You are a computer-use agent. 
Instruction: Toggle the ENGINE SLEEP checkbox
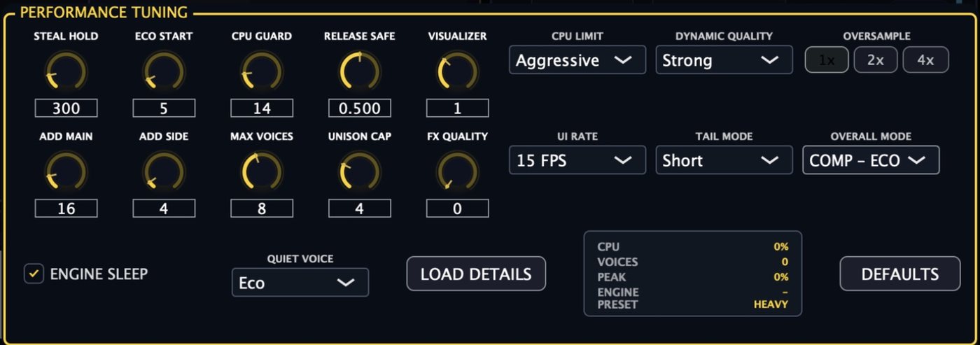tap(34, 274)
